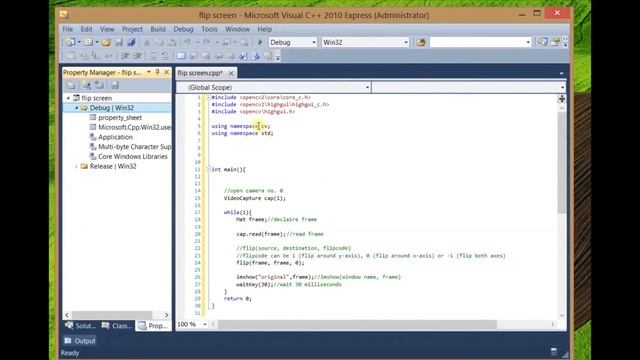Click the Save All toolbar icon
This screenshot has width=640, height=360.
click(x=131, y=42)
